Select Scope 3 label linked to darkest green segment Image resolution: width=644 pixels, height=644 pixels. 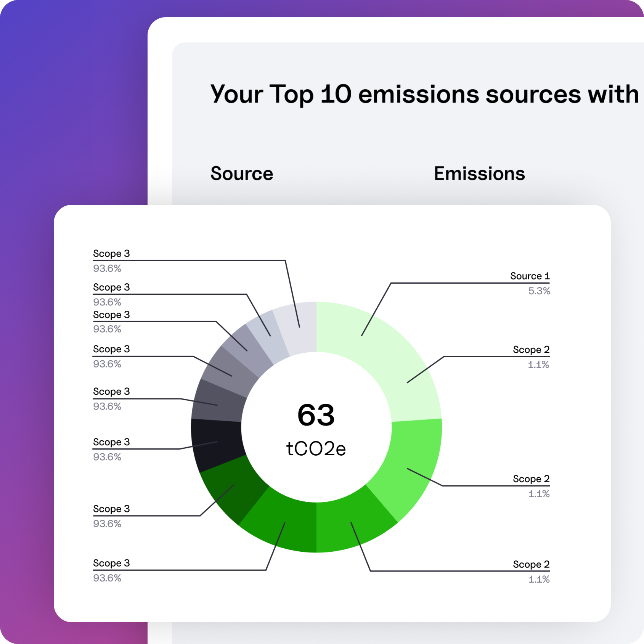tap(111, 509)
